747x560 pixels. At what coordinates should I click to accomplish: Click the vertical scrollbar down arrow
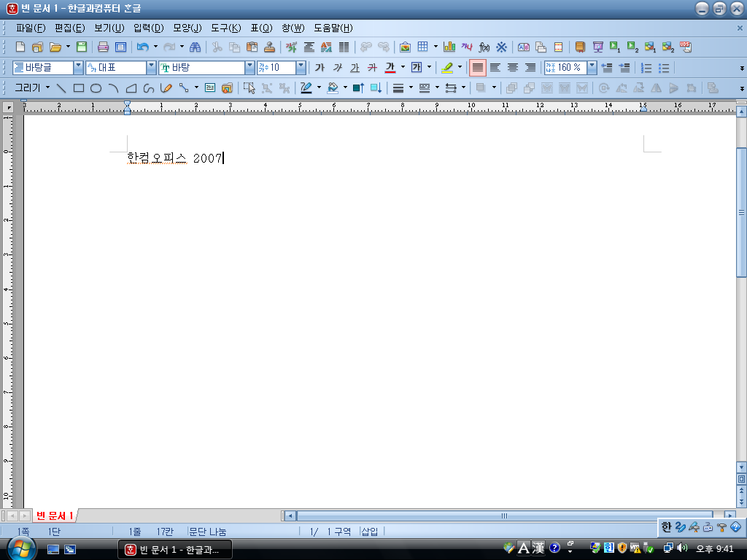click(x=741, y=467)
